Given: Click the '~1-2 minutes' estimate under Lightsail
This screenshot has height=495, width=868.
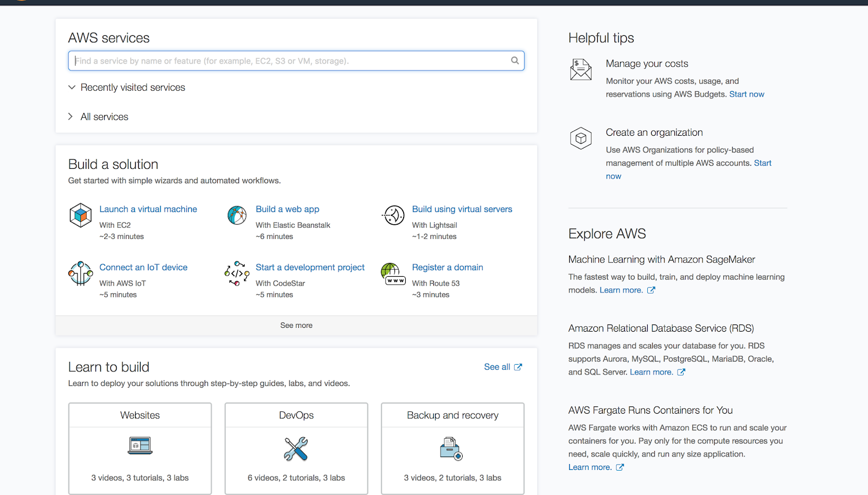Looking at the screenshot, I should (434, 236).
